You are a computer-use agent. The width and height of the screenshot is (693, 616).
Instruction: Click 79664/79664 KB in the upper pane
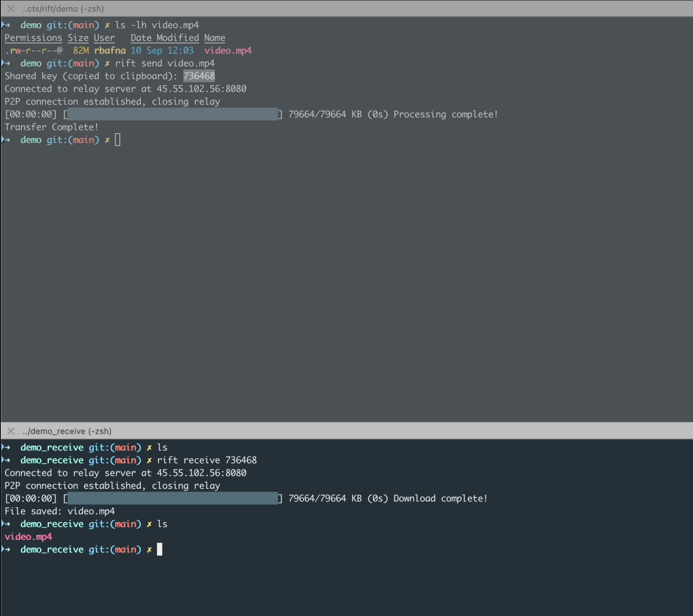325,114
